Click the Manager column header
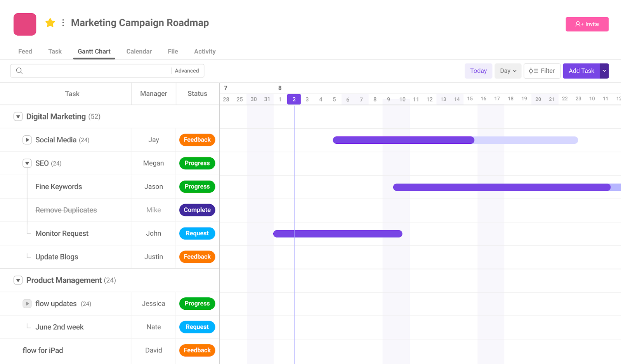Image resolution: width=621 pixels, height=364 pixels. 154,93
